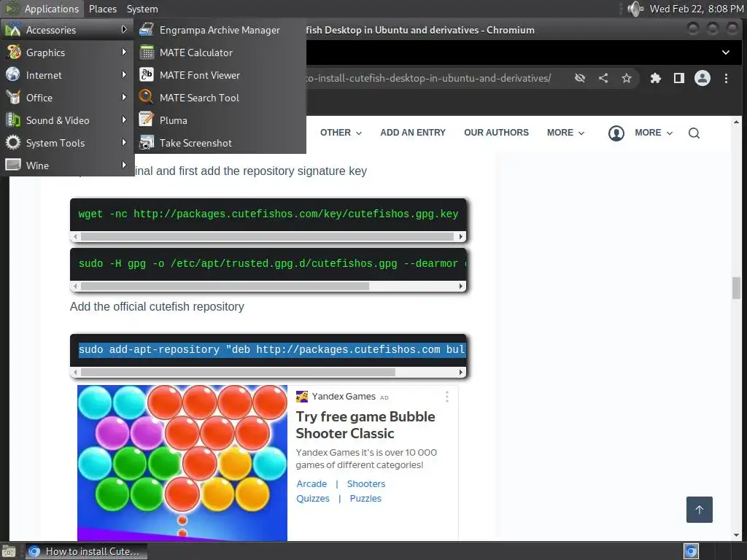747x560 pixels.
Task: Expand the Office submenu arrow
Action: (x=124, y=97)
